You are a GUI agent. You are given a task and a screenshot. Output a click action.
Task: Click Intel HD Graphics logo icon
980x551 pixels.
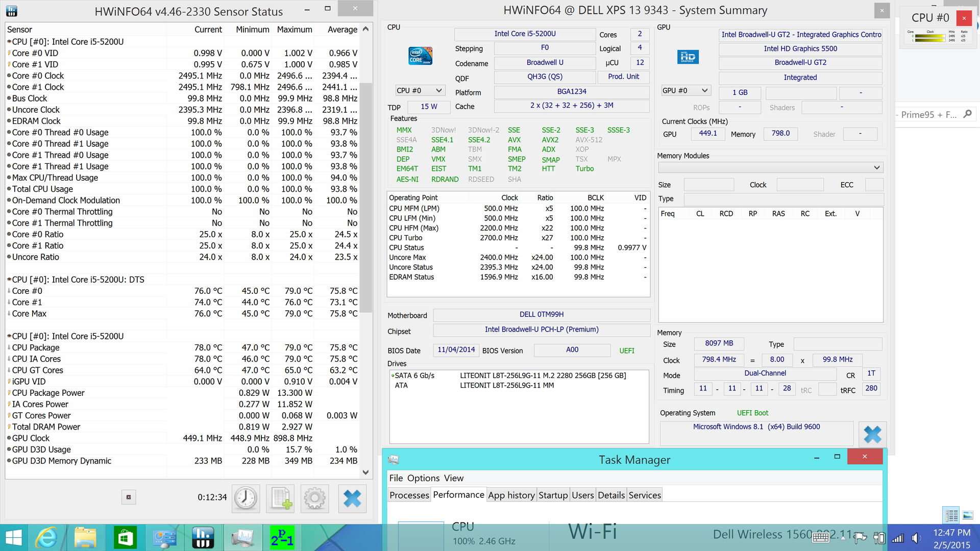click(688, 57)
